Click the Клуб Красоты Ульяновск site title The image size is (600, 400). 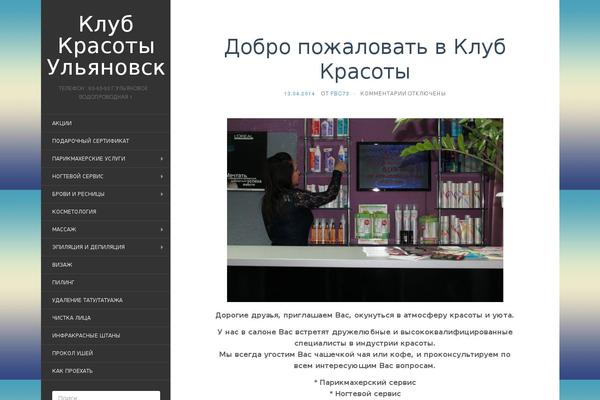click(x=106, y=46)
